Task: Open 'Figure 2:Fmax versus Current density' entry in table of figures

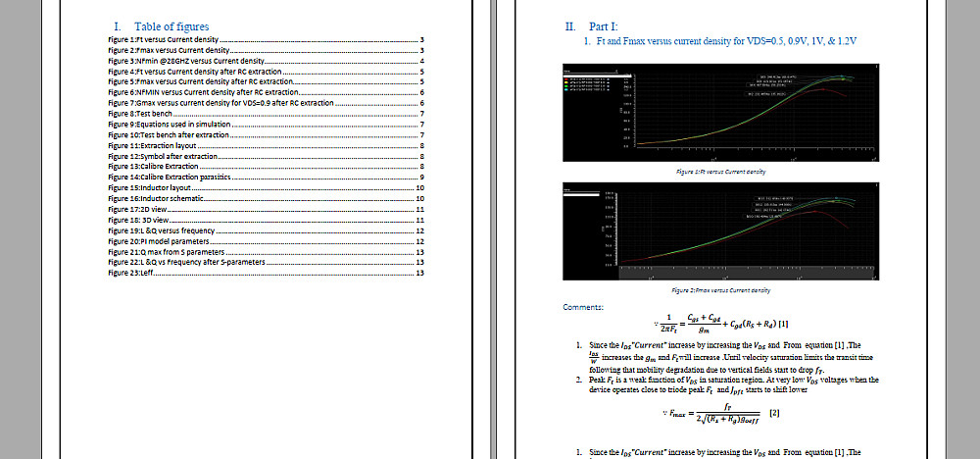Action: pos(267,50)
